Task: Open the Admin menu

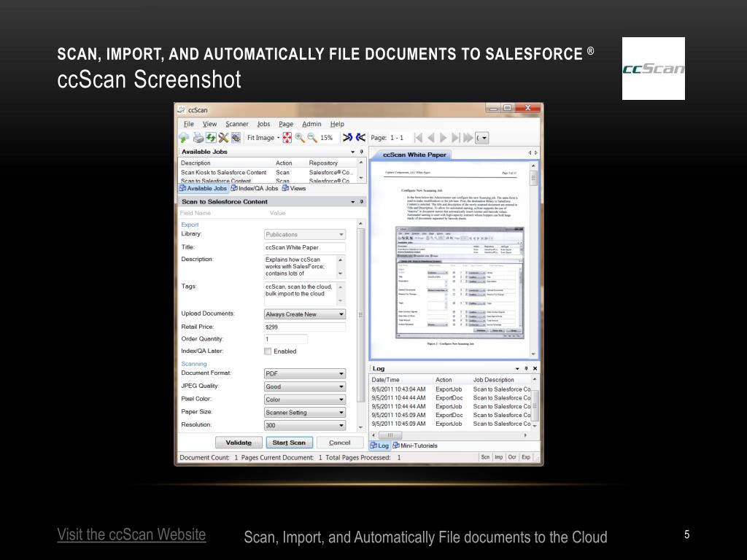Action: tap(311, 124)
